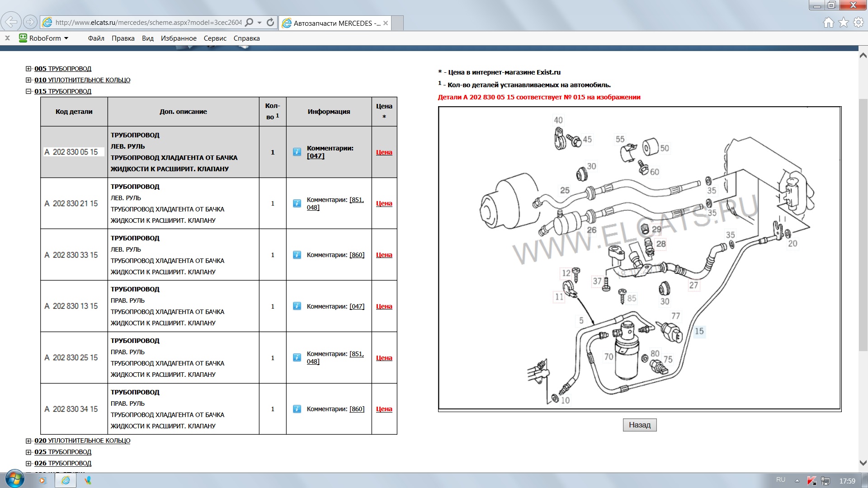
Task: Click info icon for A 202 830 05 15
Action: tap(297, 152)
